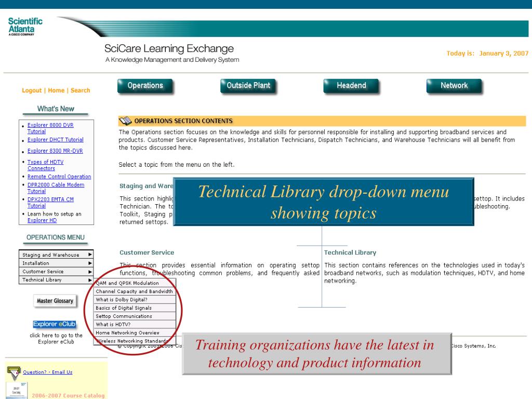Screen dimensions: 532x399
Task: Open Explorer 8300 MR-DVR link
Action: tap(55, 151)
